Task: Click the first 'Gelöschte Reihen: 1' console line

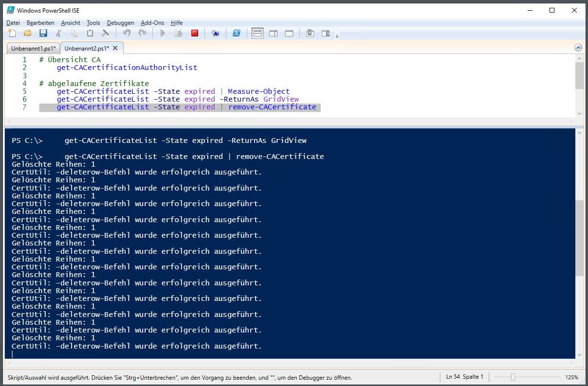Action: click(x=53, y=164)
